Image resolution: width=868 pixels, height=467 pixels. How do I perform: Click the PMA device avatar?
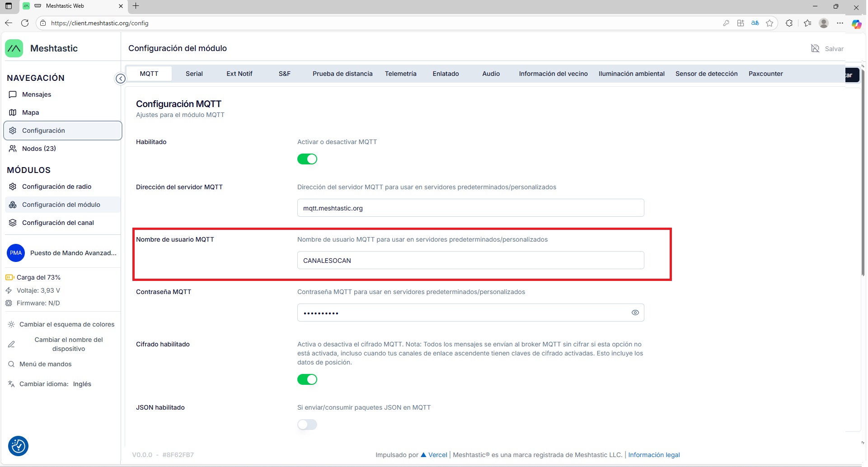(x=16, y=253)
